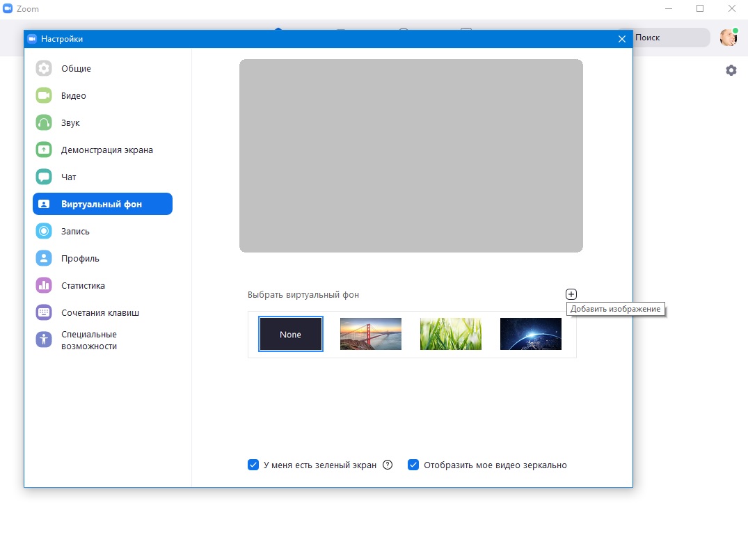748x560 pixels.
Task: Pick the Earth from space background
Action: [530, 334]
